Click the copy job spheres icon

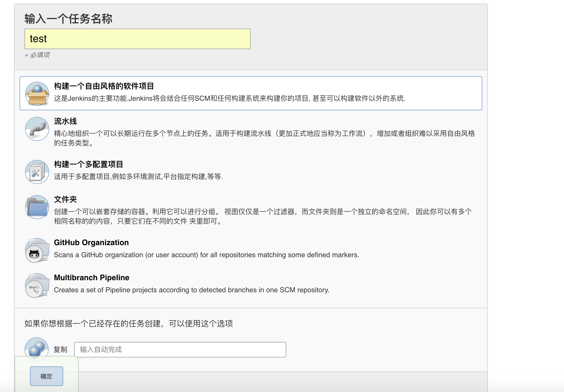tap(37, 349)
